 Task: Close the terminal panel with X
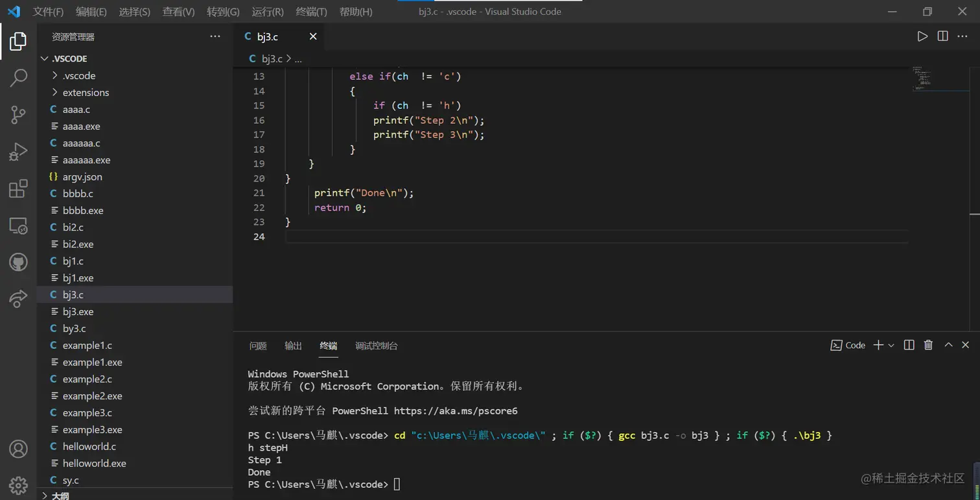tap(965, 345)
